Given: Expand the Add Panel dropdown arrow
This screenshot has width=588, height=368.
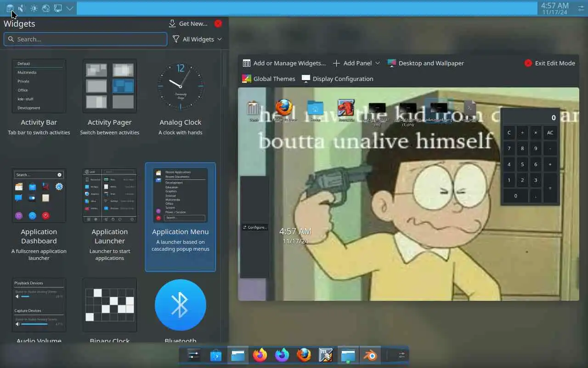Looking at the screenshot, I should [x=378, y=63].
